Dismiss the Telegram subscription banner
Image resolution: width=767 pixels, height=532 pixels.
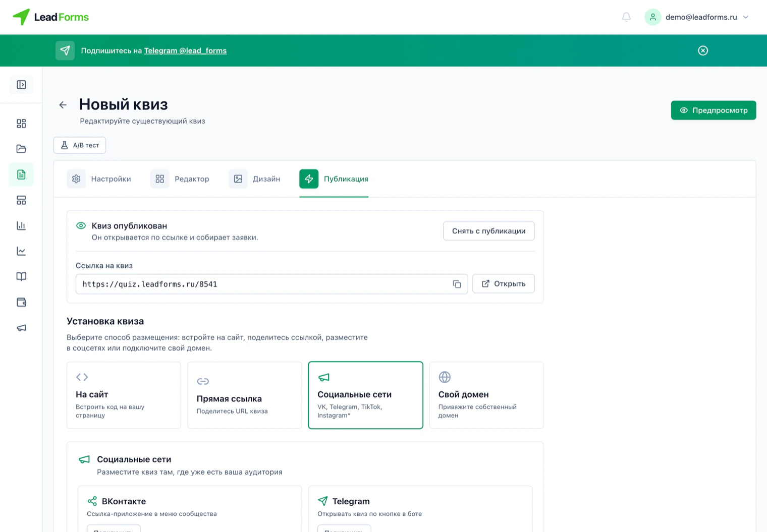703,50
